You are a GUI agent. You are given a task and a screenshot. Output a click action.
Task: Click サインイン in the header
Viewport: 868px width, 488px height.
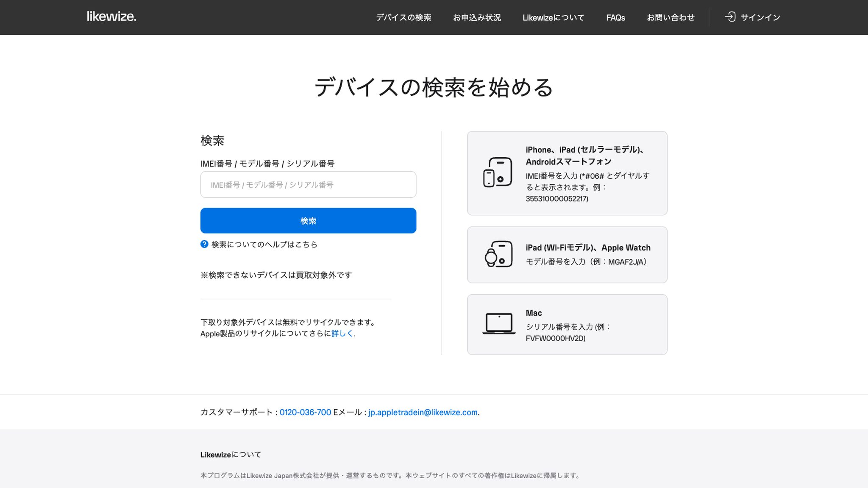760,17
